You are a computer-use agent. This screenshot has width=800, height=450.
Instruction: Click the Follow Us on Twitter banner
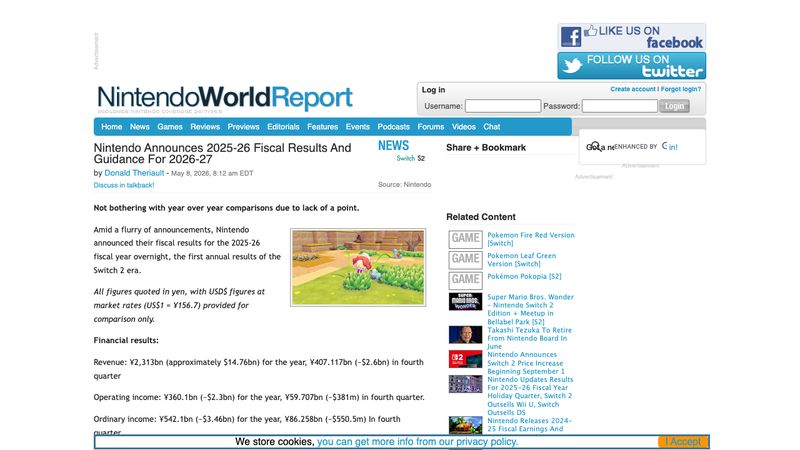pyautogui.click(x=632, y=66)
